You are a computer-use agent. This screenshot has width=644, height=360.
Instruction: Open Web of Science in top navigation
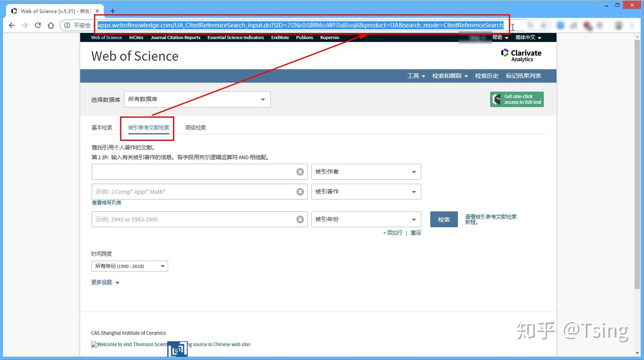pyautogui.click(x=106, y=38)
